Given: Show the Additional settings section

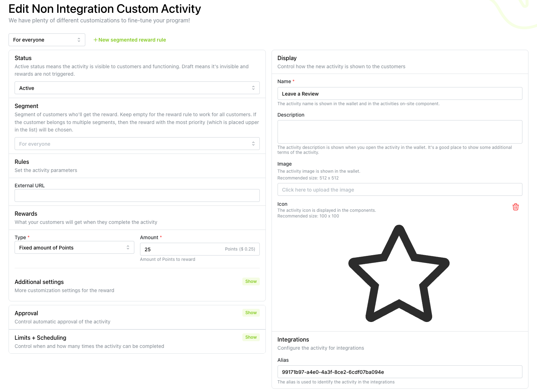Looking at the screenshot, I should click(251, 281).
